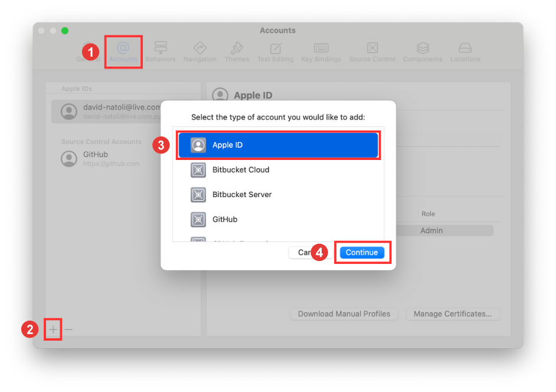Open the Behaviors preferences tab
Viewport: 556px width, 392px height.
160,51
